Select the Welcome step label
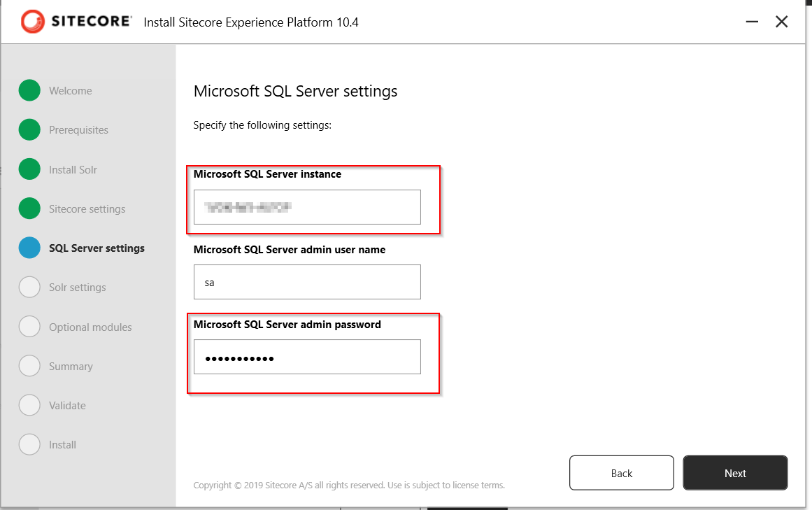 (x=71, y=91)
